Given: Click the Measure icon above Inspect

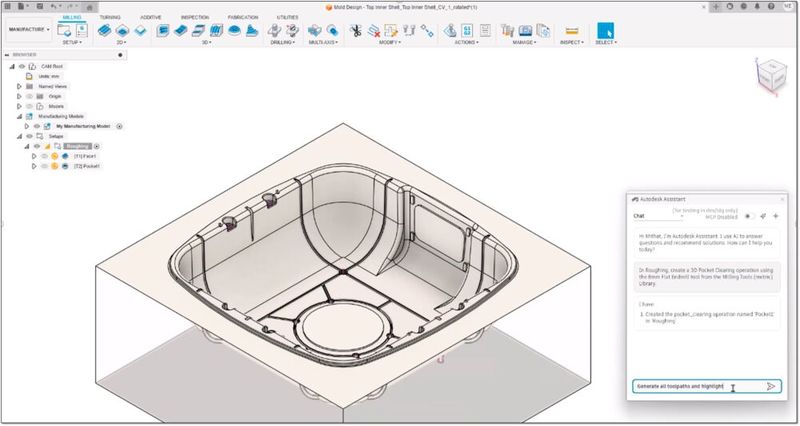Looking at the screenshot, I should pyautogui.click(x=572, y=30).
